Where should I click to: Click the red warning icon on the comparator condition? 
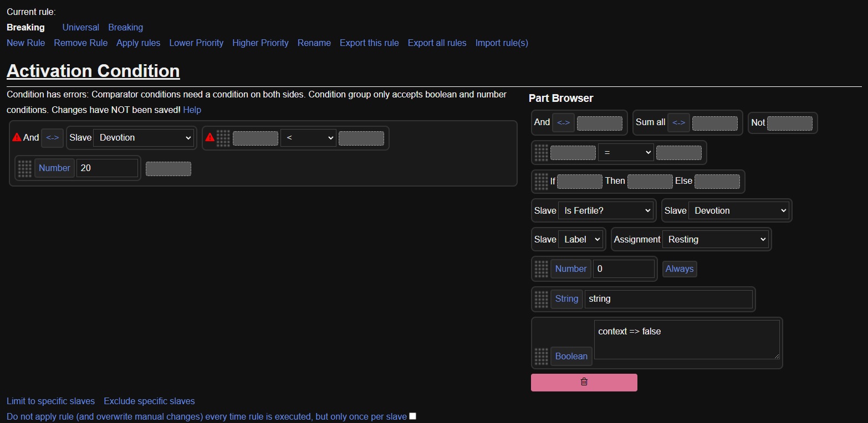point(210,137)
